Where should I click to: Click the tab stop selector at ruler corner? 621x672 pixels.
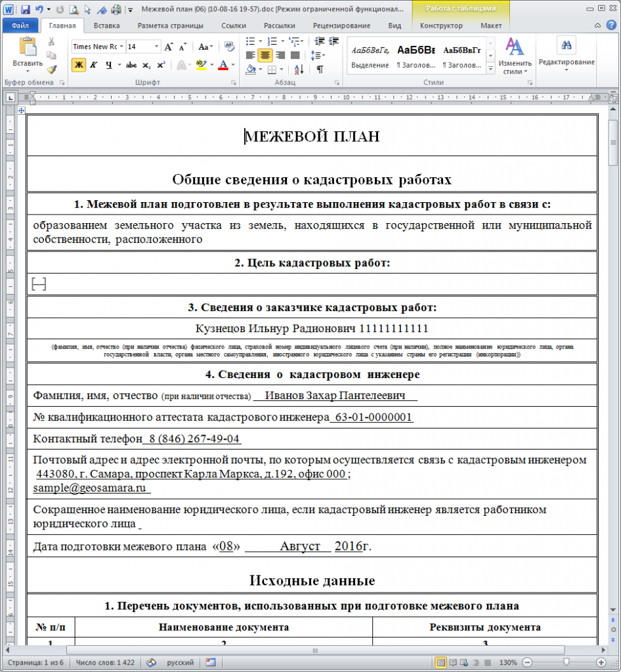click(x=11, y=98)
